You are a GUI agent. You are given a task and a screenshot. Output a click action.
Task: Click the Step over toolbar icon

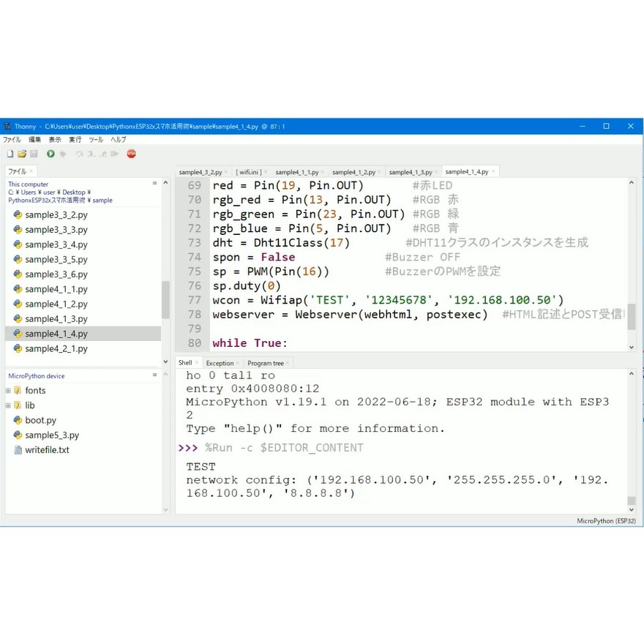[79, 154]
